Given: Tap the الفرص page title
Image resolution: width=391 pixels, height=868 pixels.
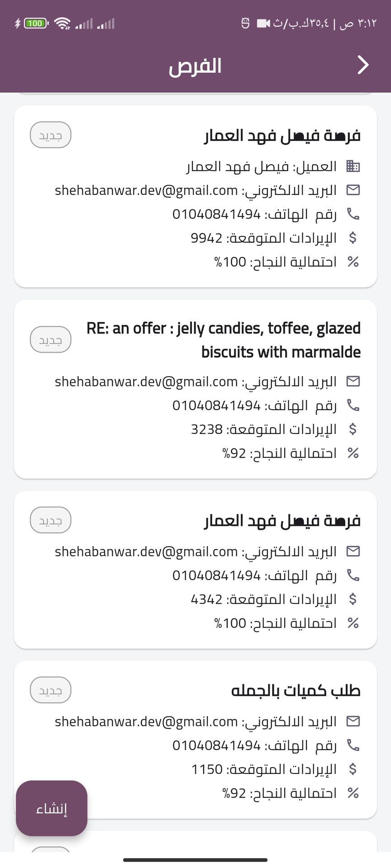Looking at the screenshot, I should click(195, 66).
